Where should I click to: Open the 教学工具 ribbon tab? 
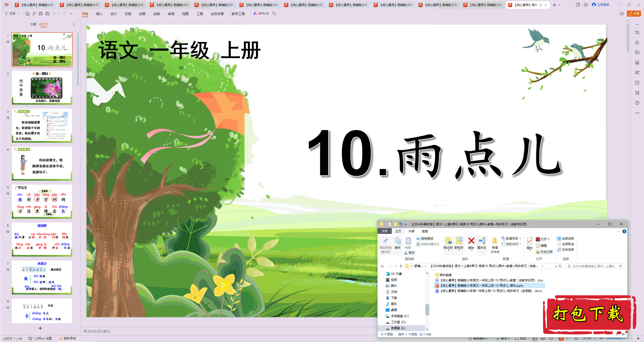coord(238,14)
